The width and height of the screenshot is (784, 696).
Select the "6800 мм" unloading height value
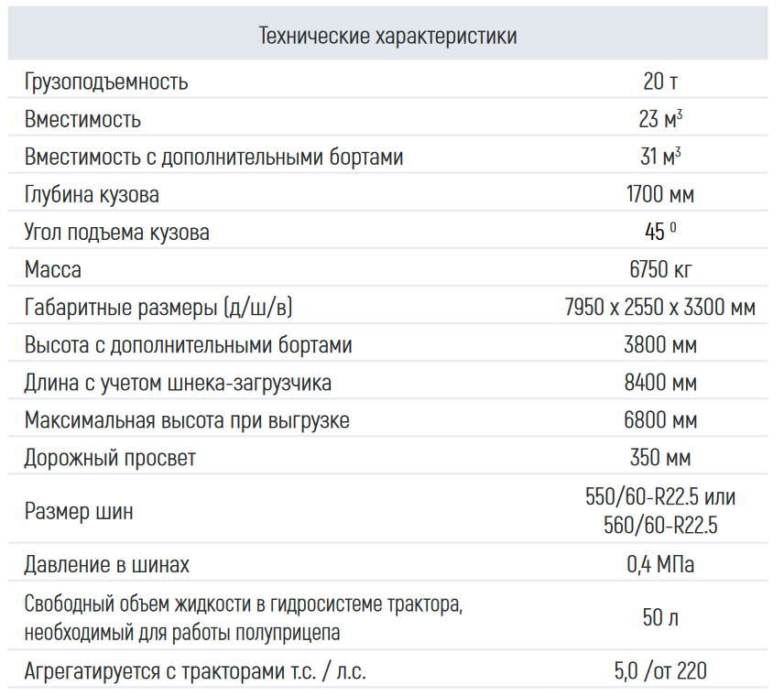point(660,420)
